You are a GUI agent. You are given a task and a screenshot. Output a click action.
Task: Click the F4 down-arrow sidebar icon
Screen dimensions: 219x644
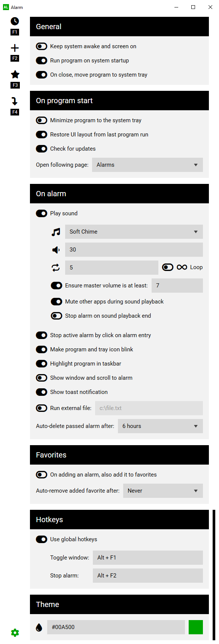click(x=15, y=101)
